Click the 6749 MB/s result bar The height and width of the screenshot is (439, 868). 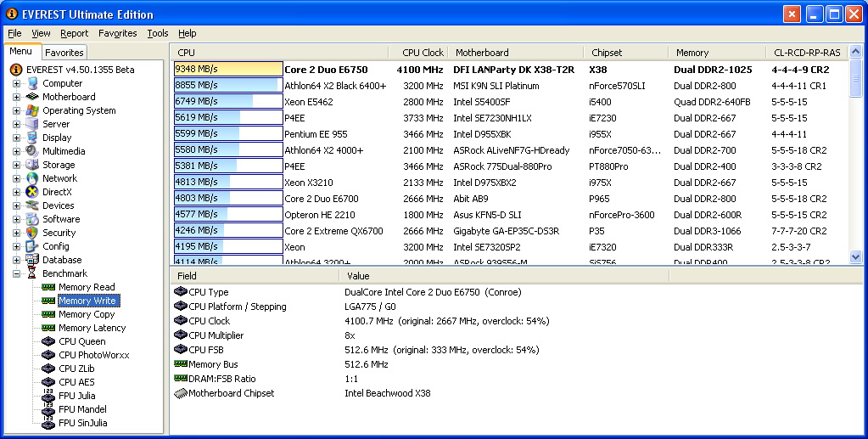pyautogui.click(x=228, y=101)
